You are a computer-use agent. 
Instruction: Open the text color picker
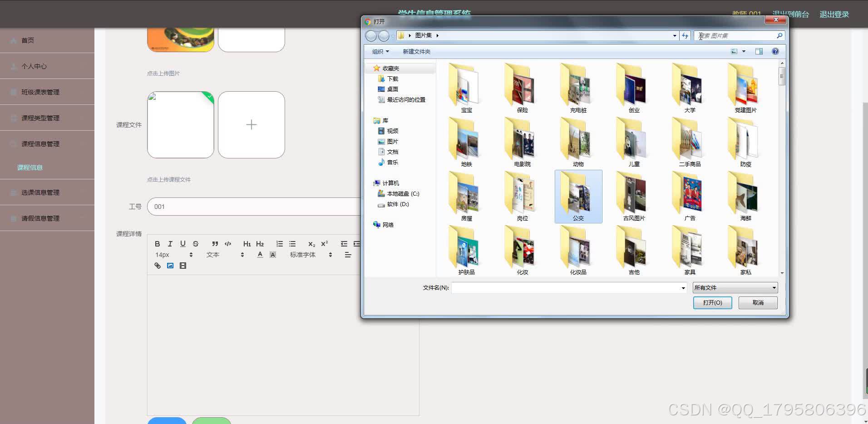pos(260,255)
